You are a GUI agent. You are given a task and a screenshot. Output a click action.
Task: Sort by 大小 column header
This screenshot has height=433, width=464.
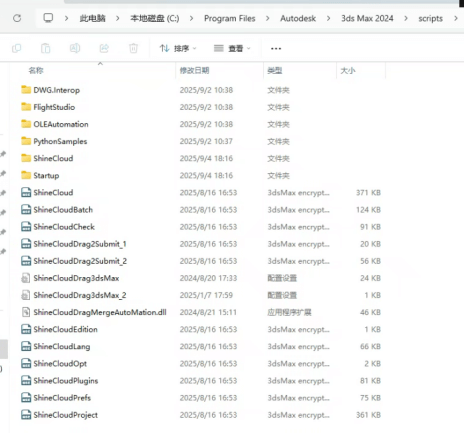(x=348, y=70)
